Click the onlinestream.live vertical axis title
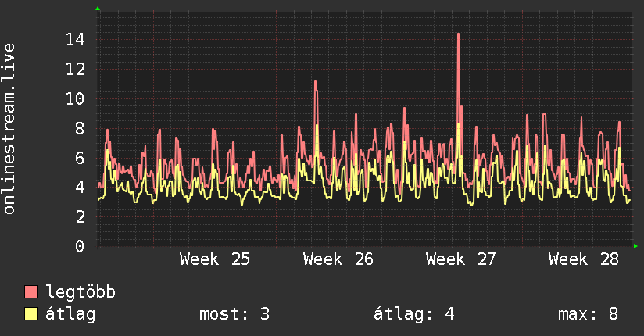Image resolution: width=644 pixels, height=336 pixels. point(9,129)
